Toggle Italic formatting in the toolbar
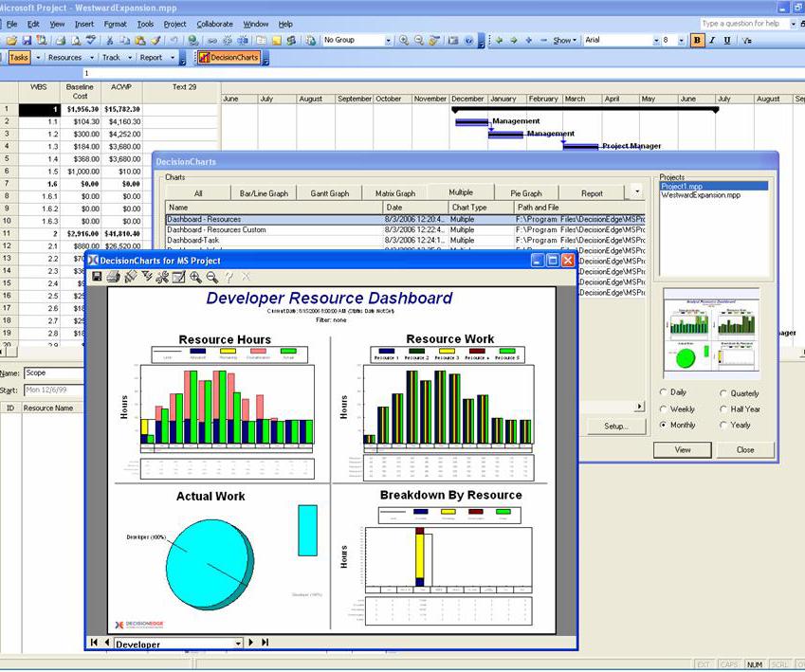This screenshot has width=805, height=672. click(712, 41)
